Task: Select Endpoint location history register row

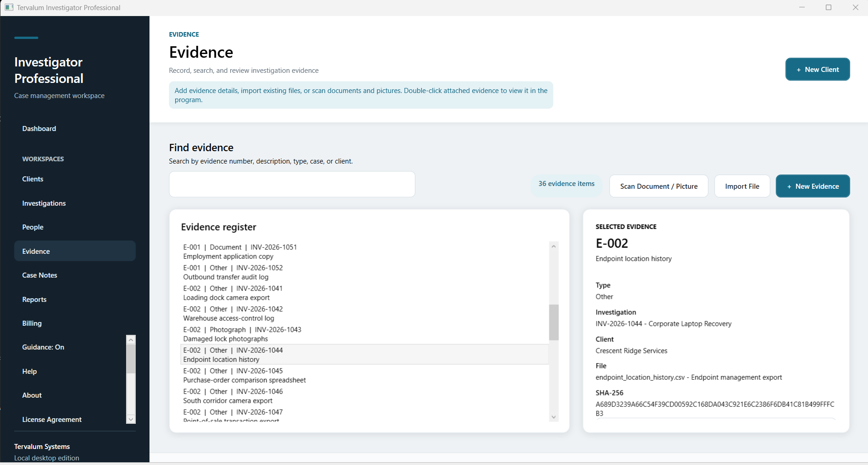Action: click(x=365, y=355)
